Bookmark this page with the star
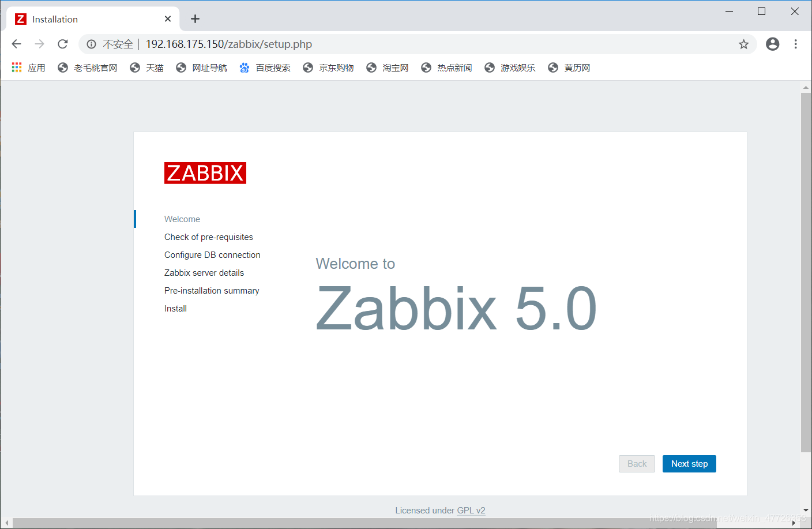The height and width of the screenshot is (529, 812). (744, 44)
